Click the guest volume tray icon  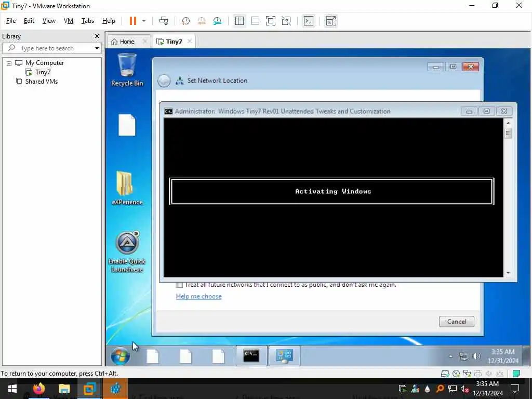click(x=476, y=356)
